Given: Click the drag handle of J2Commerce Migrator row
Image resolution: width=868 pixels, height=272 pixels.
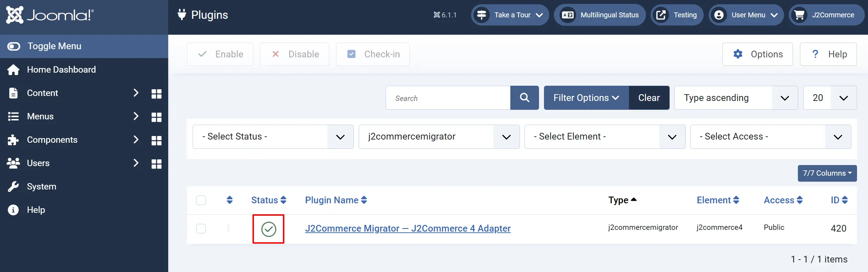Looking at the screenshot, I should point(228,228).
